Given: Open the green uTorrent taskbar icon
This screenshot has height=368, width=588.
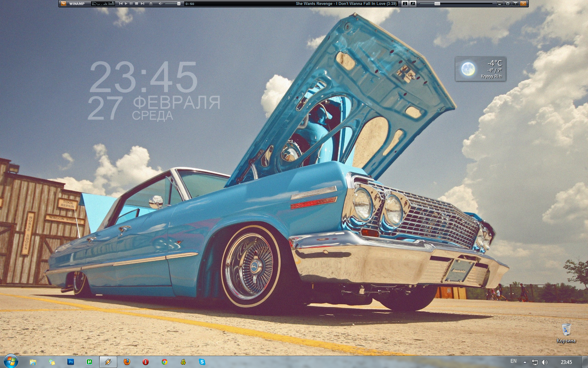Looking at the screenshot, I should [x=89, y=362].
